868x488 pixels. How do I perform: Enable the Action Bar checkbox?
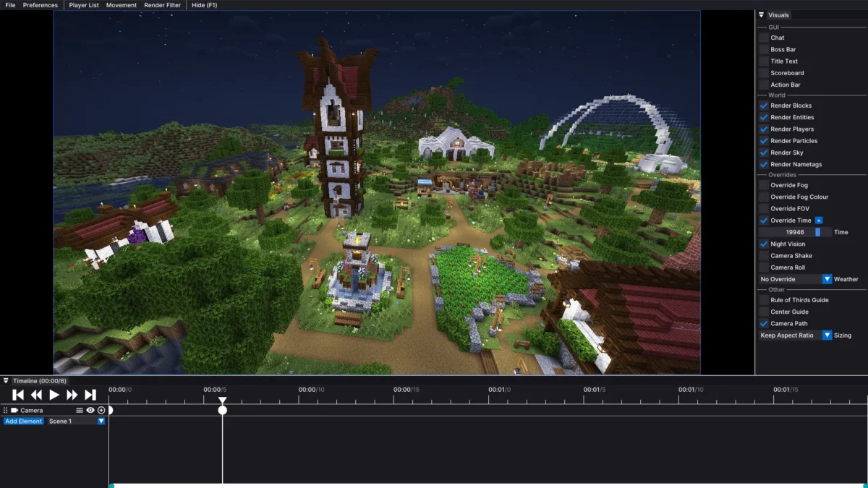[x=764, y=85]
